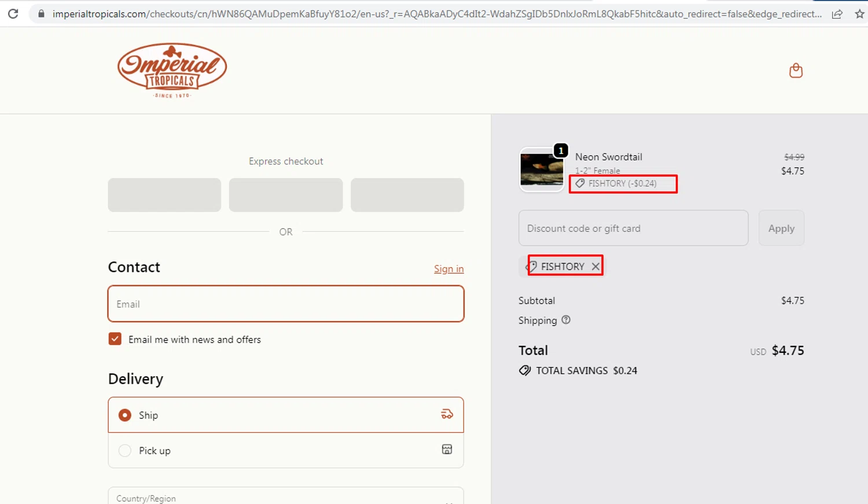Click the TOTAL SAVINGS $0.24 text
The width and height of the screenshot is (868, 504).
(x=587, y=371)
